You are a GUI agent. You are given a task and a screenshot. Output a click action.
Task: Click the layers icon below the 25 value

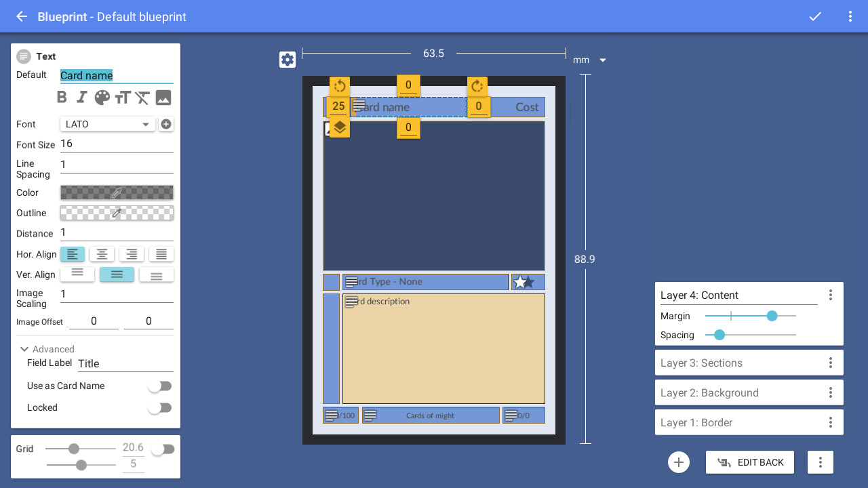tap(339, 127)
